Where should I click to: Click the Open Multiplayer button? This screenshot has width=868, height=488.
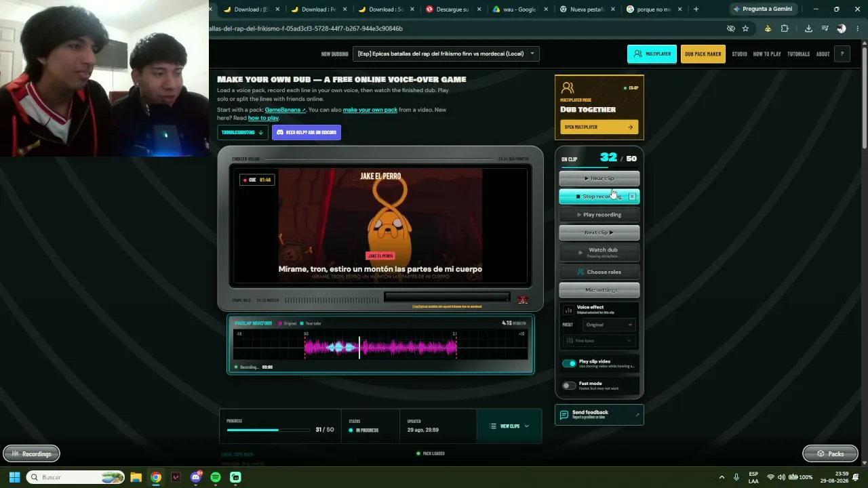point(599,127)
